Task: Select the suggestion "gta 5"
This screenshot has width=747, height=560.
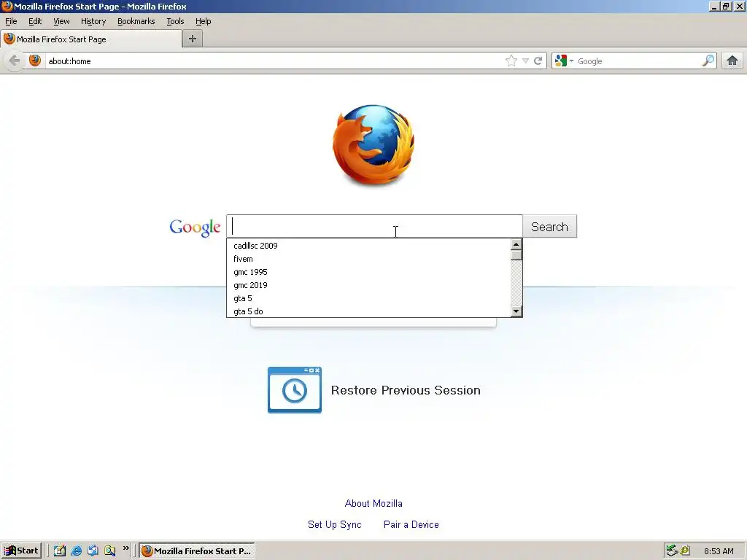Action: pos(368,298)
